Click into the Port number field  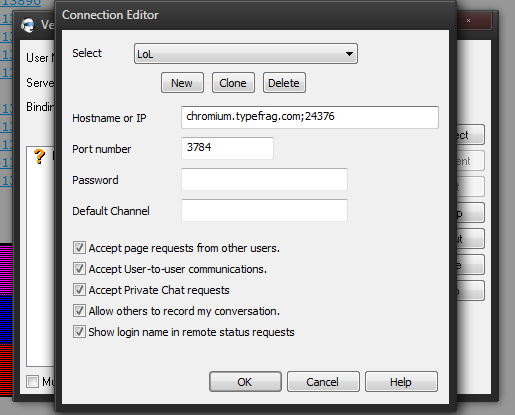[227, 148]
